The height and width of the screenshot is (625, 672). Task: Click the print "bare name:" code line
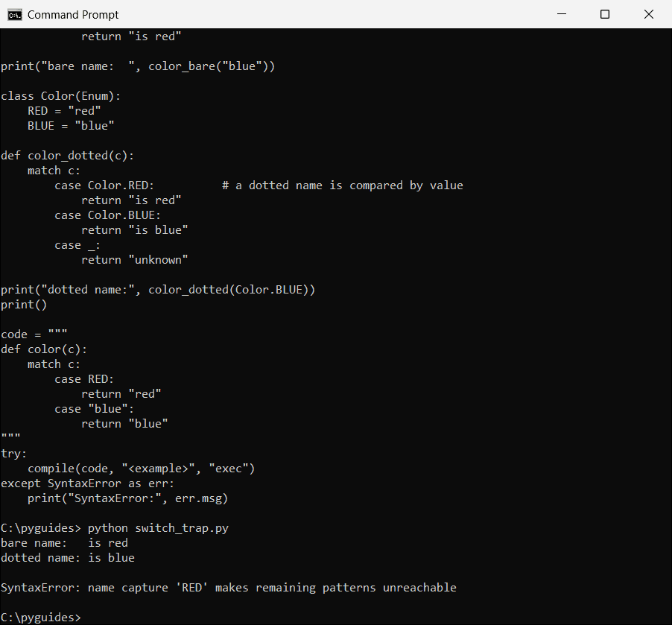click(138, 66)
